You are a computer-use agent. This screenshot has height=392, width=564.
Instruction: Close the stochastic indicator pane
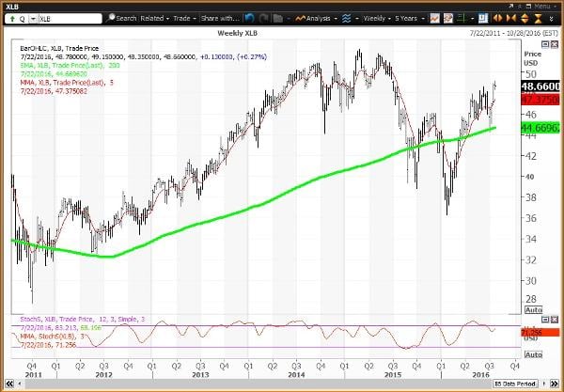pos(555,320)
